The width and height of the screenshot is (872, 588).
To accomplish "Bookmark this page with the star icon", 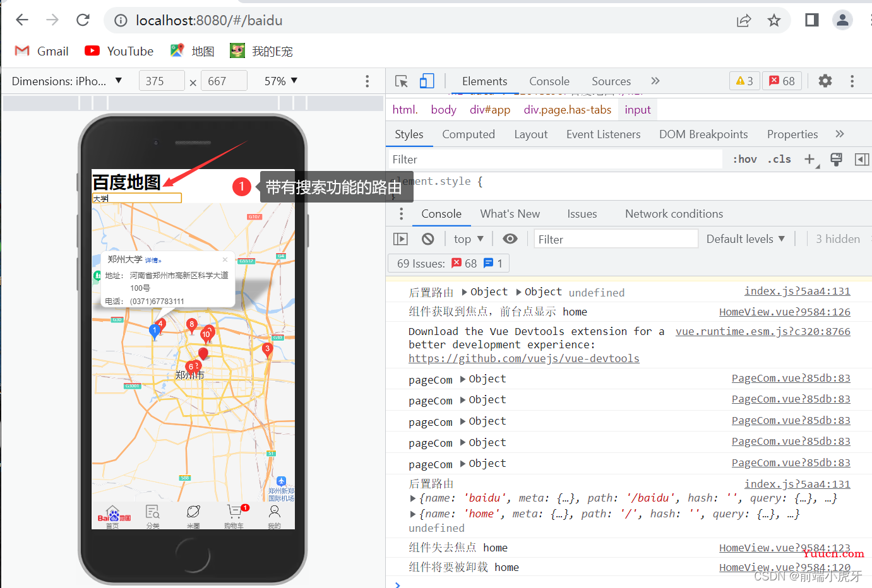I will [774, 21].
